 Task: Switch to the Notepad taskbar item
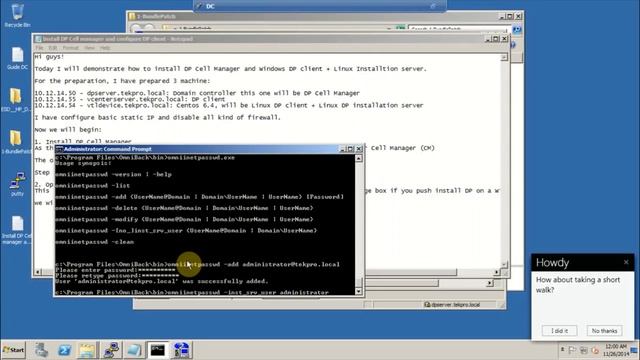pyautogui.click(x=134, y=350)
